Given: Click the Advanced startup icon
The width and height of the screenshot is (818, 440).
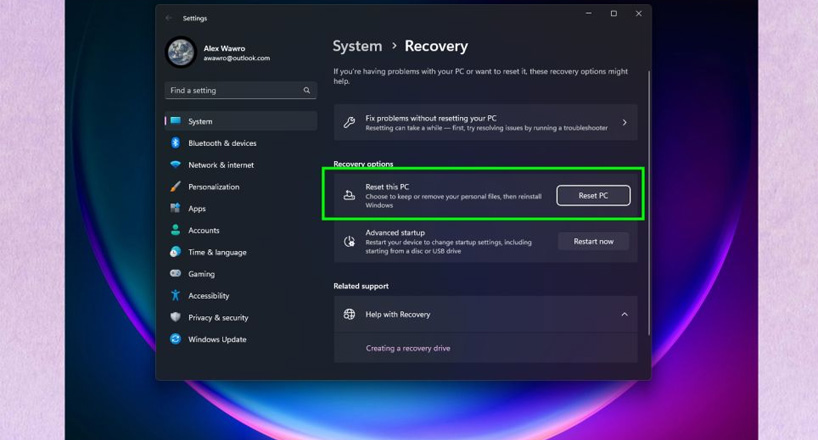Looking at the screenshot, I should pyautogui.click(x=349, y=241).
